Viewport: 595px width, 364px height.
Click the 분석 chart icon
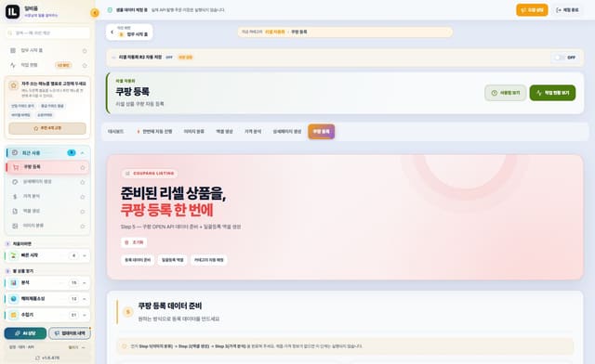14,283
